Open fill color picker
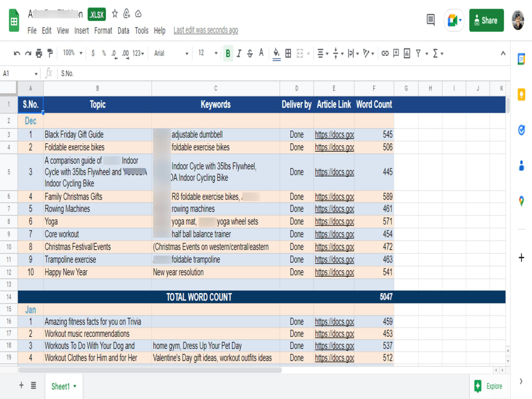The height and width of the screenshot is (399, 532). 277,54
